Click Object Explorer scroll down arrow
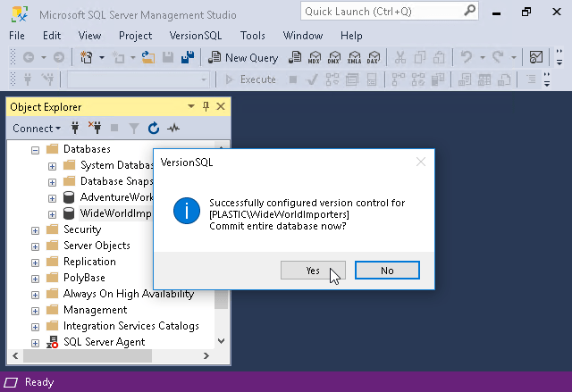The width and height of the screenshot is (572, 392). 221,341
